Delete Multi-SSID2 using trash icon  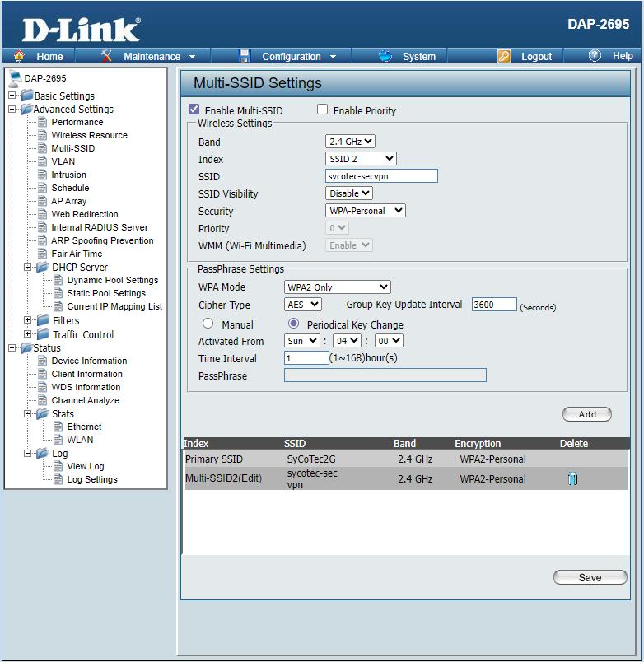click(x=572, y=478)
